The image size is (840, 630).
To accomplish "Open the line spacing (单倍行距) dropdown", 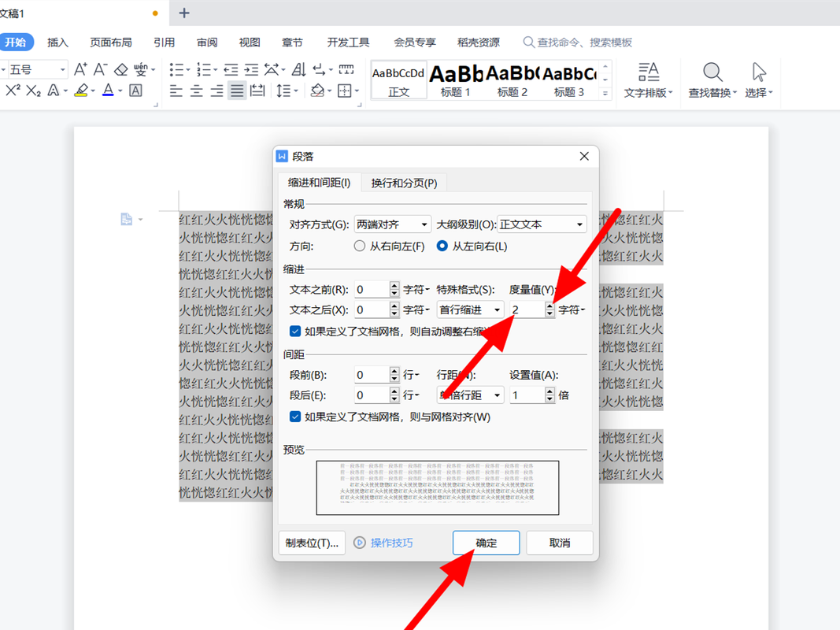I will [x=470, y=395].
